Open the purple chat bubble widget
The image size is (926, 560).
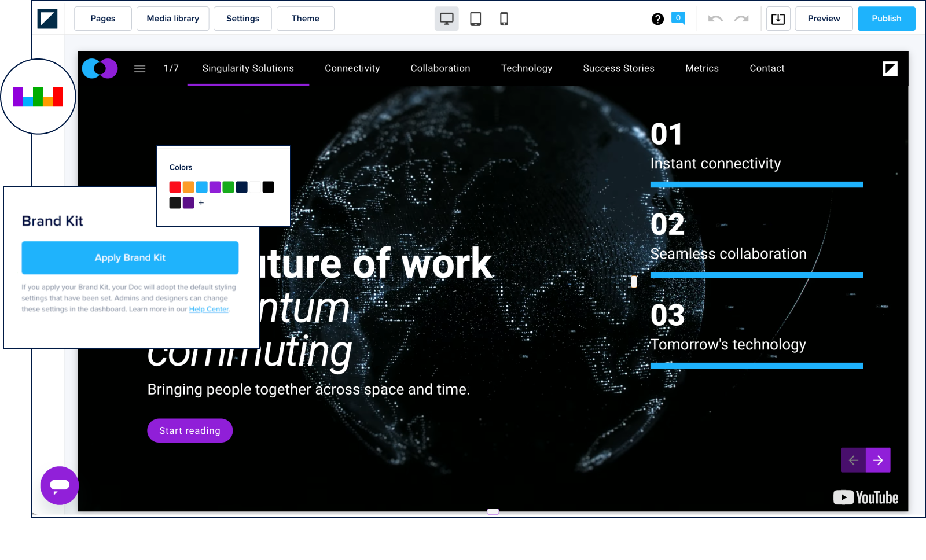60,485
